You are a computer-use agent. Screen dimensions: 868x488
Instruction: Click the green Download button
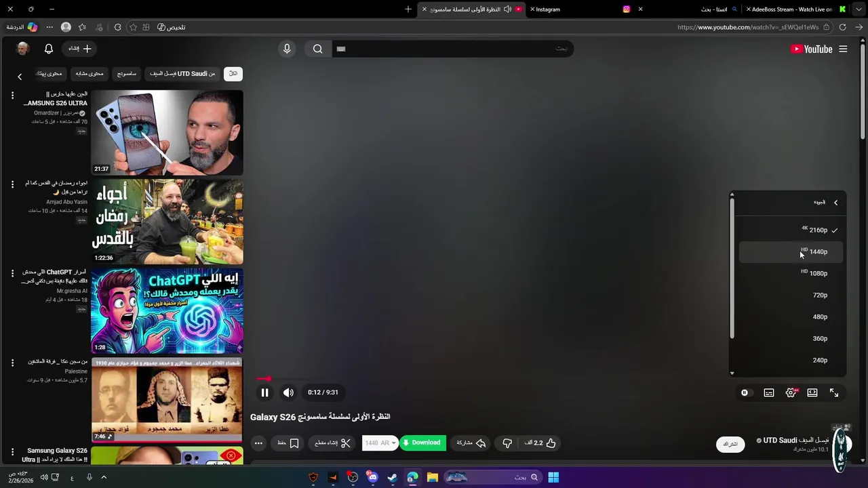(x=422, y=443)
